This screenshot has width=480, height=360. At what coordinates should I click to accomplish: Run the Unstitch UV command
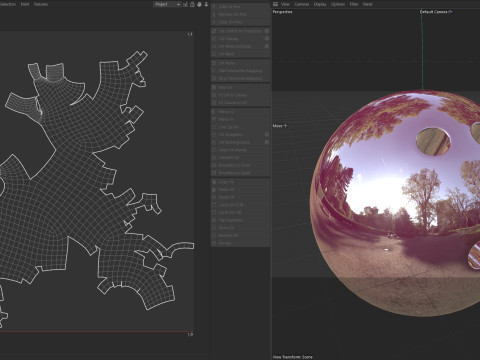point(240,158)
